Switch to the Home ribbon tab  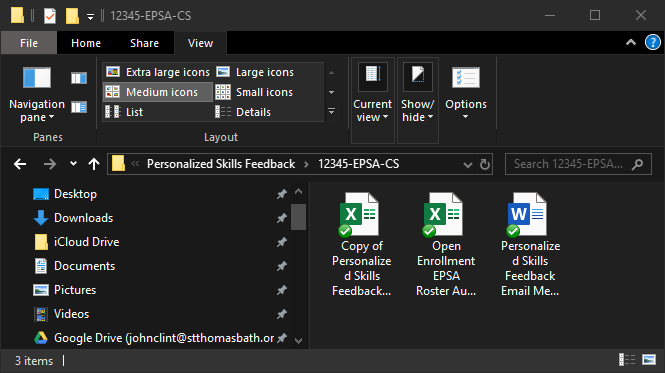pos(86,43)
